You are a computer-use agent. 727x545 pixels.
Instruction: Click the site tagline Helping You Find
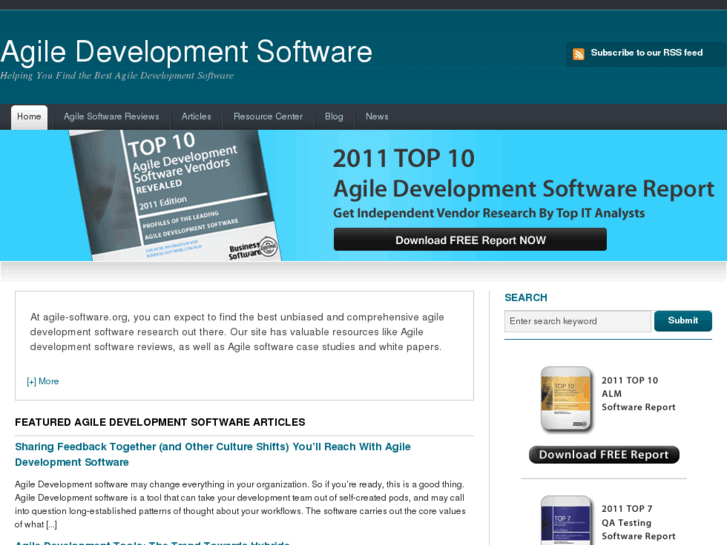pos(117,76)
